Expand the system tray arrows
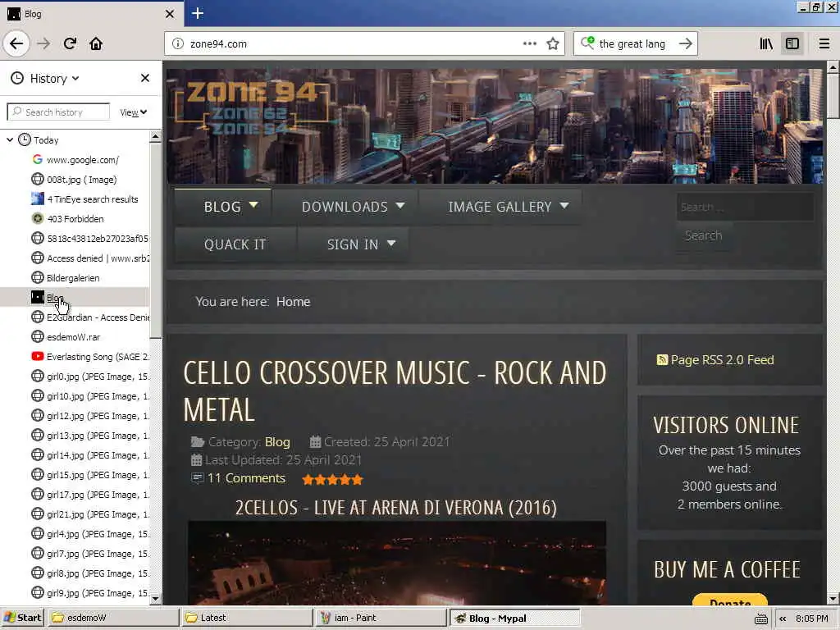Image resolution: width=840 pixels, height=630 pixels. point(783,619)
